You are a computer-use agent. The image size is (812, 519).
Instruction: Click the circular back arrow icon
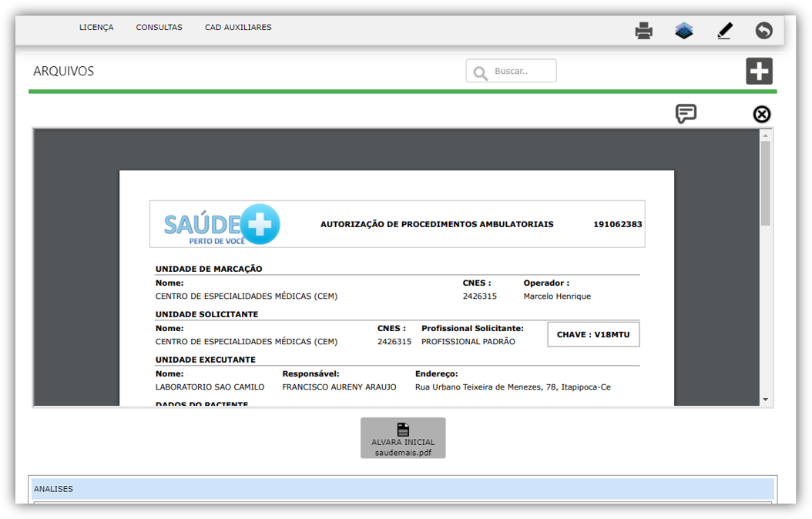coord(763,31)
